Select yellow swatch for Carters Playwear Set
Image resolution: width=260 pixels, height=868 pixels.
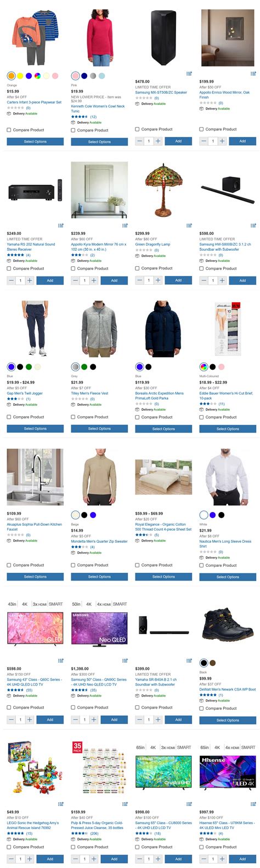point(20,76)
